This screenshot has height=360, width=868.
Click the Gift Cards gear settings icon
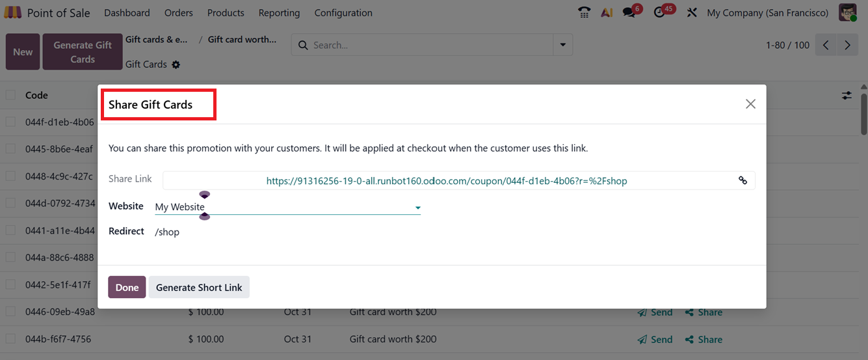pos(176,64)
